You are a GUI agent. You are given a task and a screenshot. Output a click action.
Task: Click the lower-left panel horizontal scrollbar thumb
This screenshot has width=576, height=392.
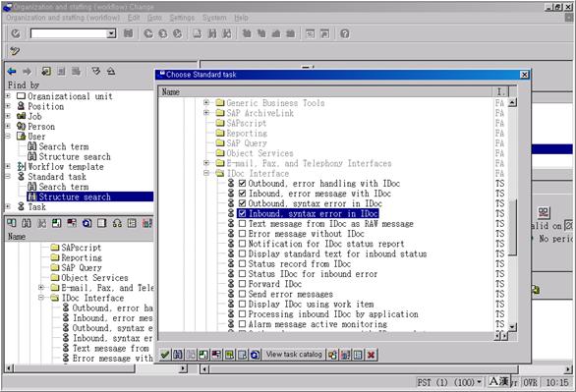[x=75, y=367]
